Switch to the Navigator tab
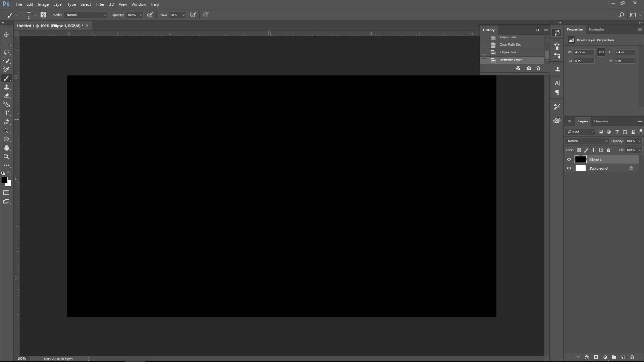644x362 pixels. click(x=596, y=29)
